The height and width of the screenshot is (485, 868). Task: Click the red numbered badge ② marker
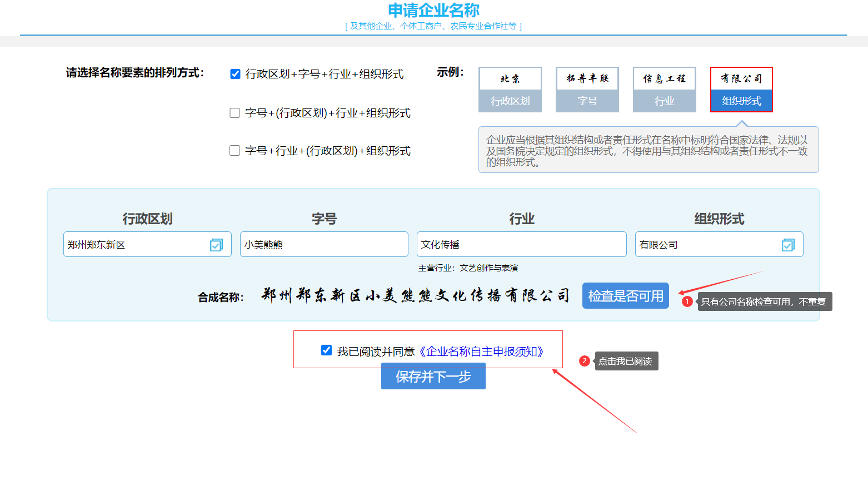pyautogui.click(x=584, y=361)
